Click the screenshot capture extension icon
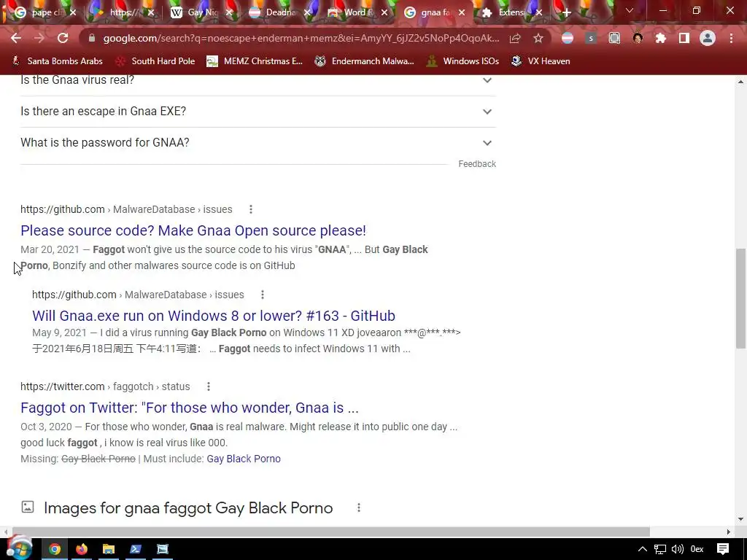Screen dimensions: 747x560 click(x=614, y=38)
